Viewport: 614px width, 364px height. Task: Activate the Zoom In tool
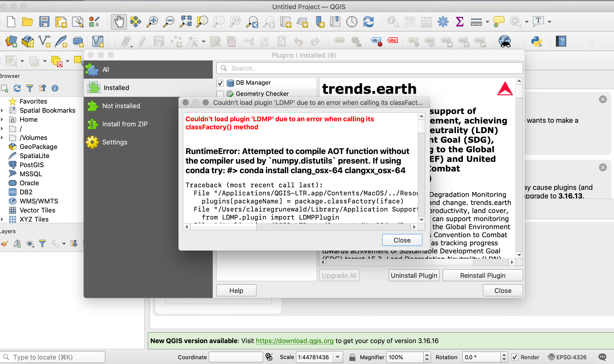pyautogui.click(x=152, y=22)
